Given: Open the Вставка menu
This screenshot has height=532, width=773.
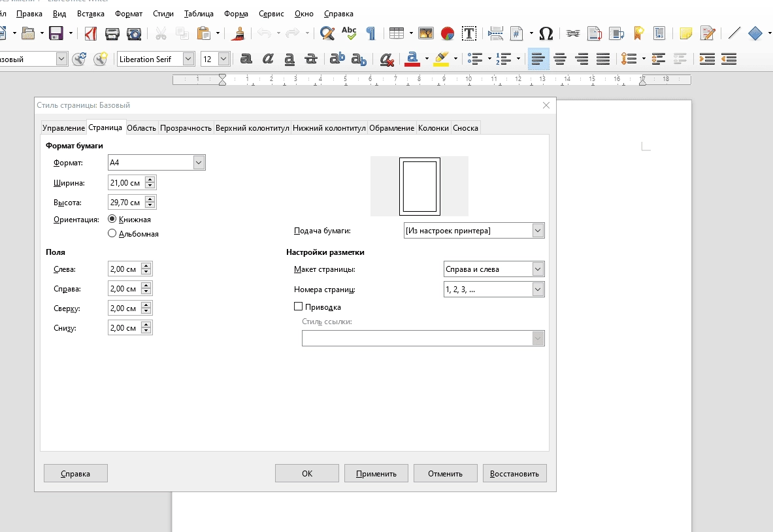Looking at the screenshot, I should pos(91,14).
